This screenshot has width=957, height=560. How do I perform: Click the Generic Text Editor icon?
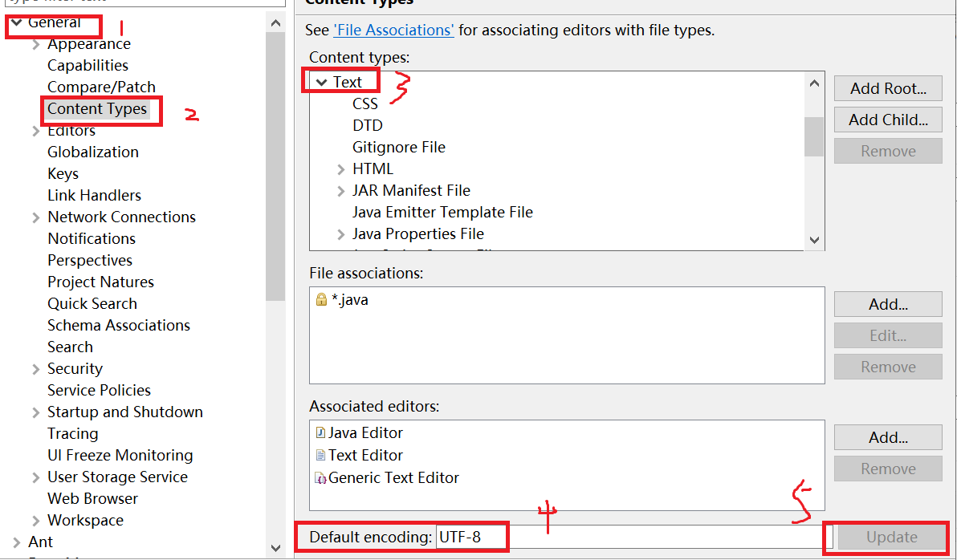point(321,478)
